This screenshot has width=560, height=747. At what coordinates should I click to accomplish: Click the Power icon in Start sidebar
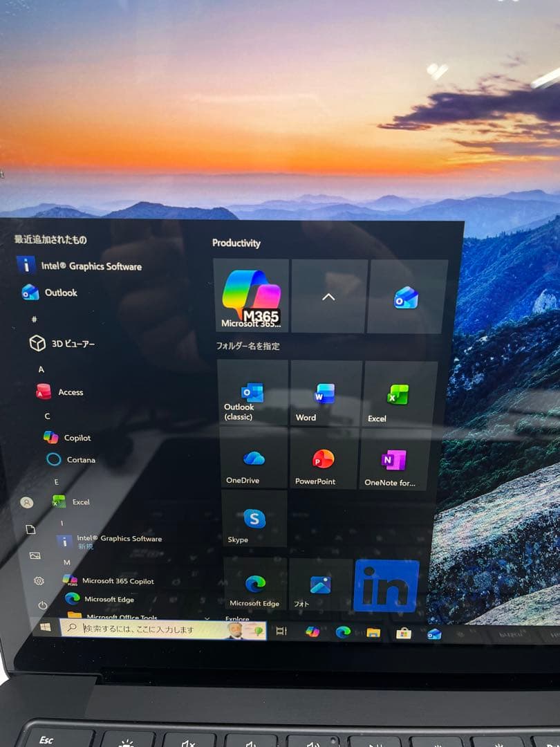(43, 605)
